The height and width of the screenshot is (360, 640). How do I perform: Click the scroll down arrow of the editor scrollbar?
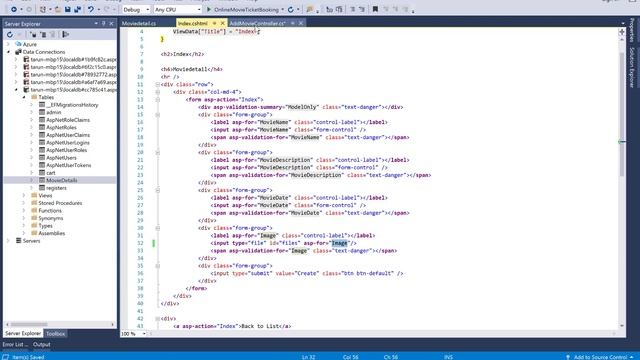(622, 326)
